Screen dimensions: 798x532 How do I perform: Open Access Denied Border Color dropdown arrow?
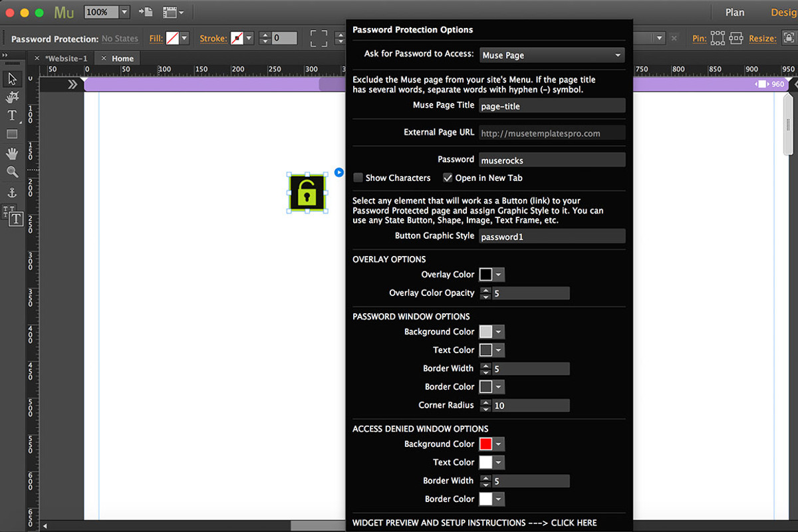click(499, 499)
